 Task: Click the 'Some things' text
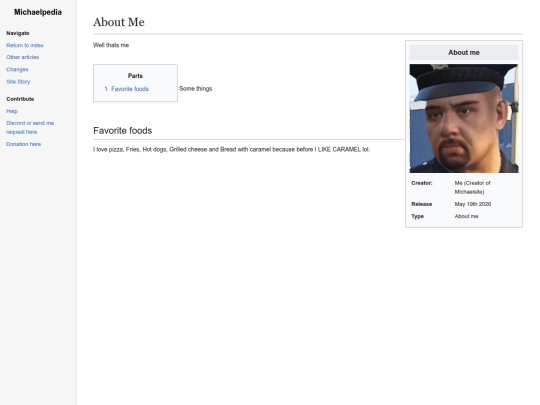pyautogui.click(x=196, y=89)
